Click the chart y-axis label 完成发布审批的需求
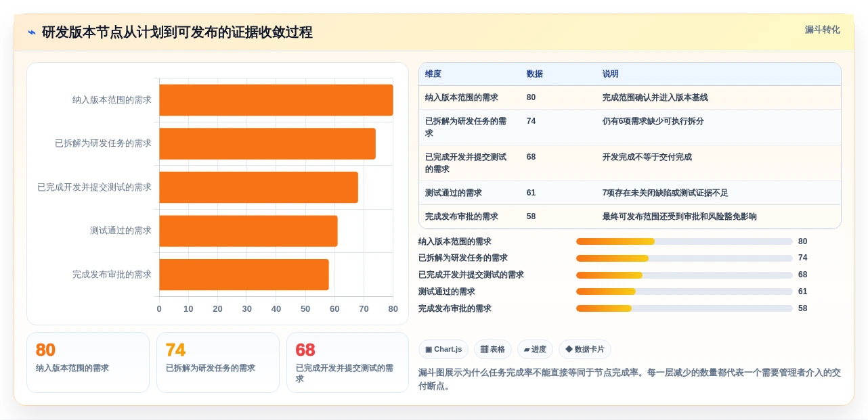The height and width of the screenshot is (420, 868). [112, 275]
